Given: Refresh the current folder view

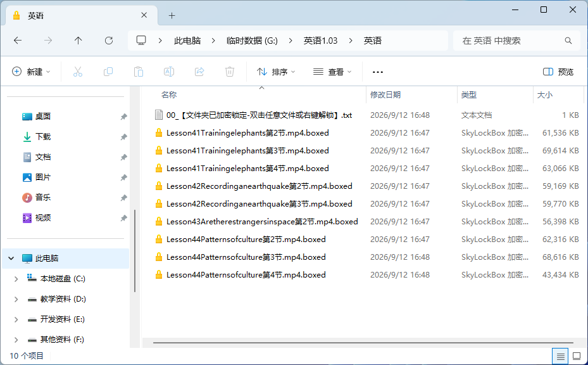Looking at the screenshot, I should (x=109, y=41).
